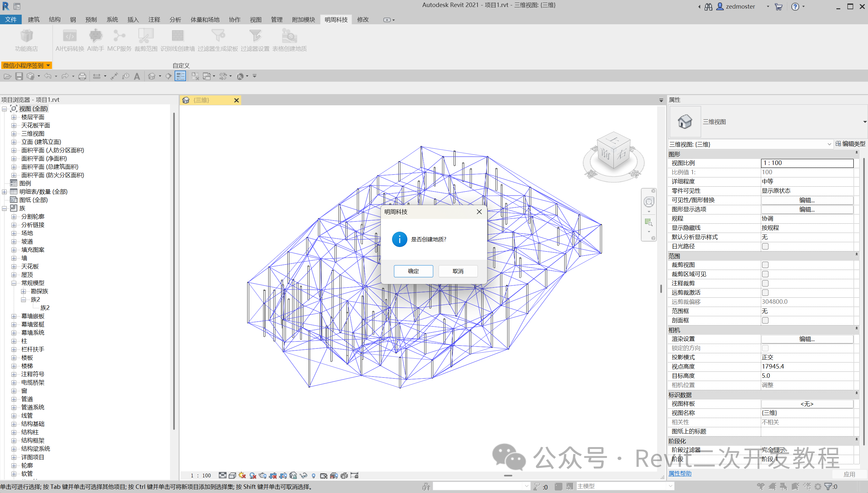Image resolution: width=868 pixels, height=493 pixels.
Task: Collapse the 常规模型 tree node
Action: click(x=14, y=283)
